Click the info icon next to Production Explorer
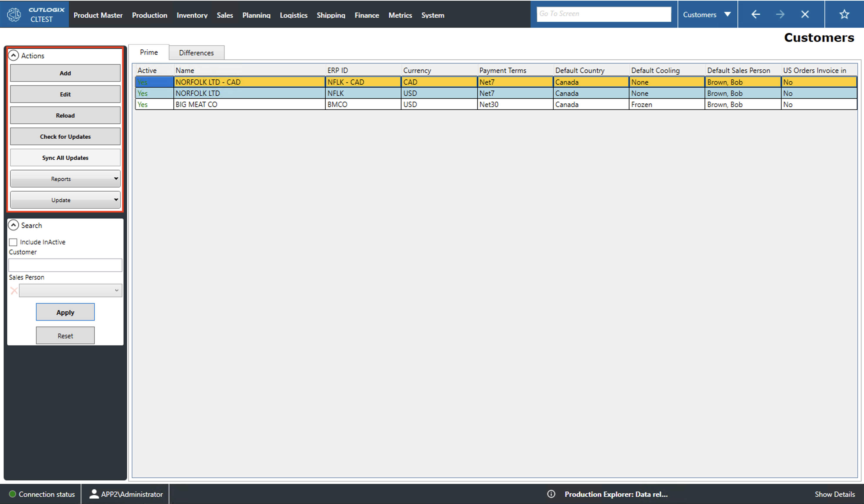864x504 pixels. (551, 494)
